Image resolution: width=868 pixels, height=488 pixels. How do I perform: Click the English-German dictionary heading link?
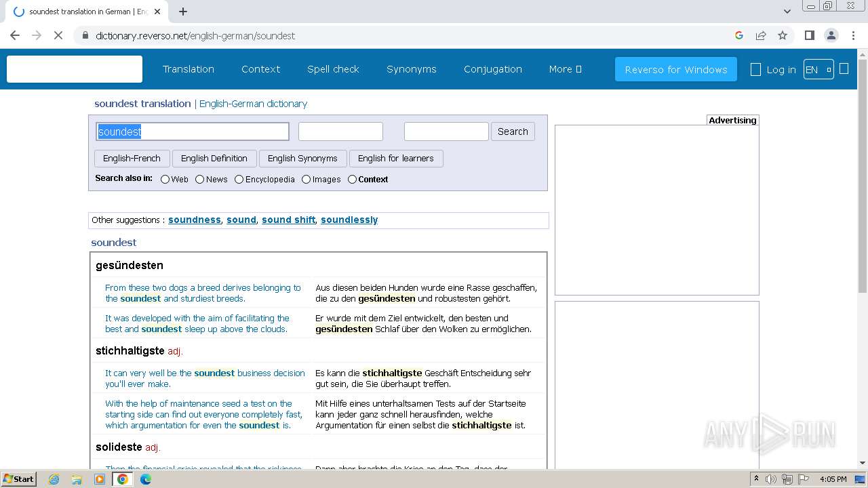[x=253, y=104]
